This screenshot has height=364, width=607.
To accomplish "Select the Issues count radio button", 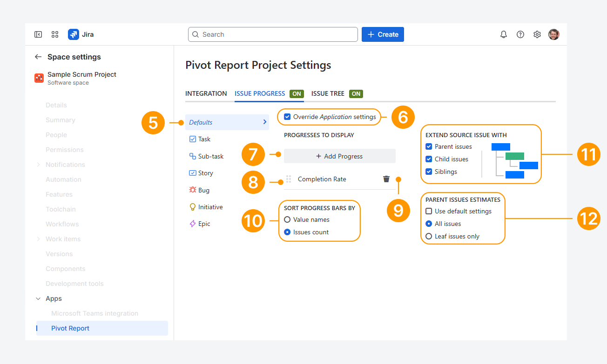I will click(x=287, y=232).
